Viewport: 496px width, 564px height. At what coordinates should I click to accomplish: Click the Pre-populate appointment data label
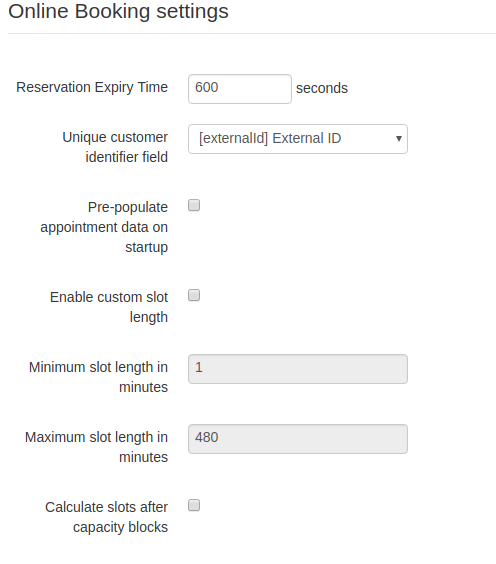pyautogui.click(x=104, y=227)
